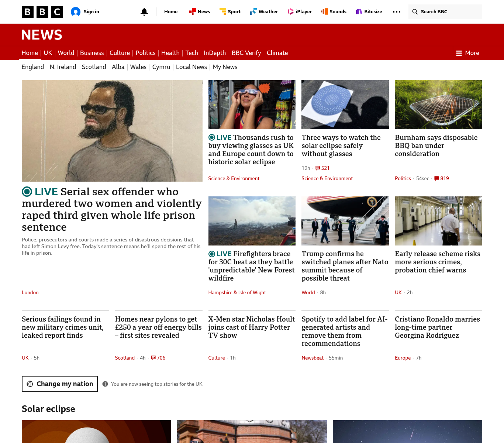504x443 pixels.
Task: Open headline about New Forest wildfire
Action: [252, 266]
